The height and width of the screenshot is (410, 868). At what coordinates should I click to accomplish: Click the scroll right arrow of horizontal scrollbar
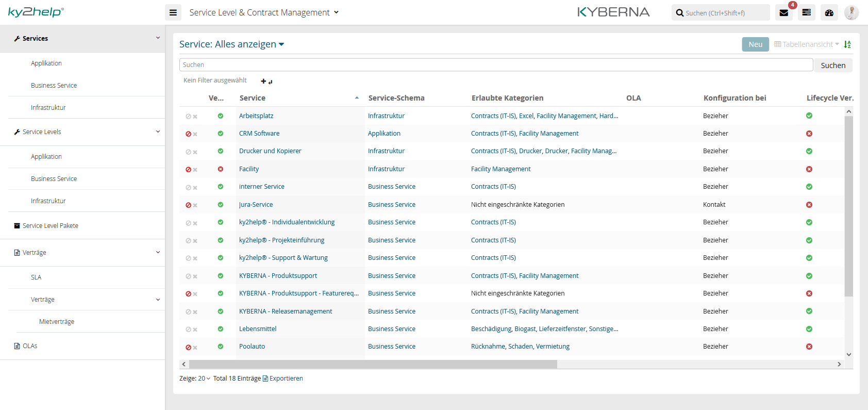pyautogui.click(x=839, y=364)
